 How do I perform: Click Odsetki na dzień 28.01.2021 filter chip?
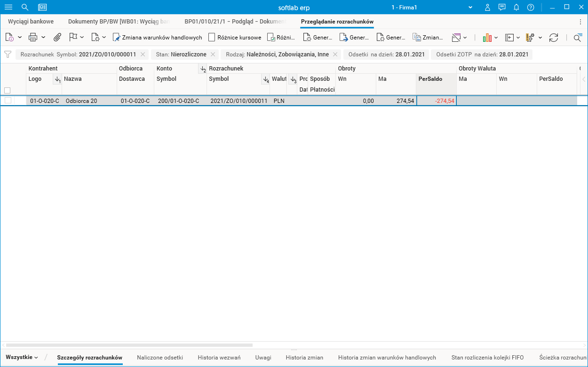(386, 55)
